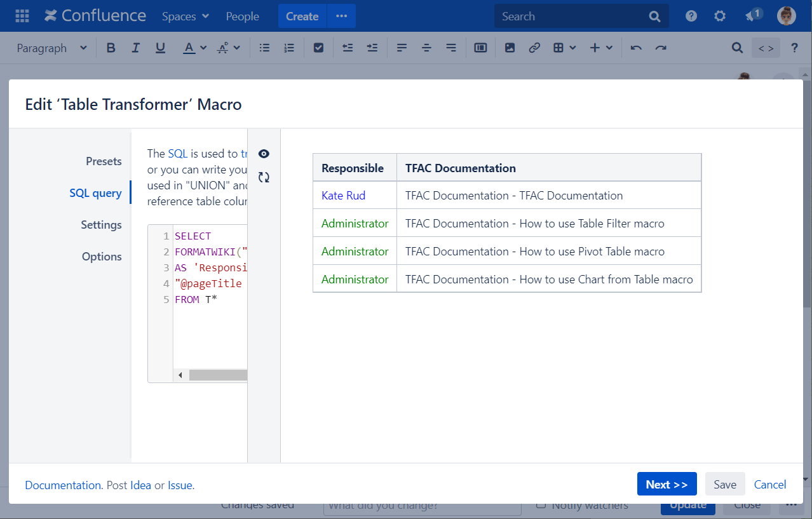Click the user profile avatar
Viewport: 812px width, 519px height.
(787, 16)
